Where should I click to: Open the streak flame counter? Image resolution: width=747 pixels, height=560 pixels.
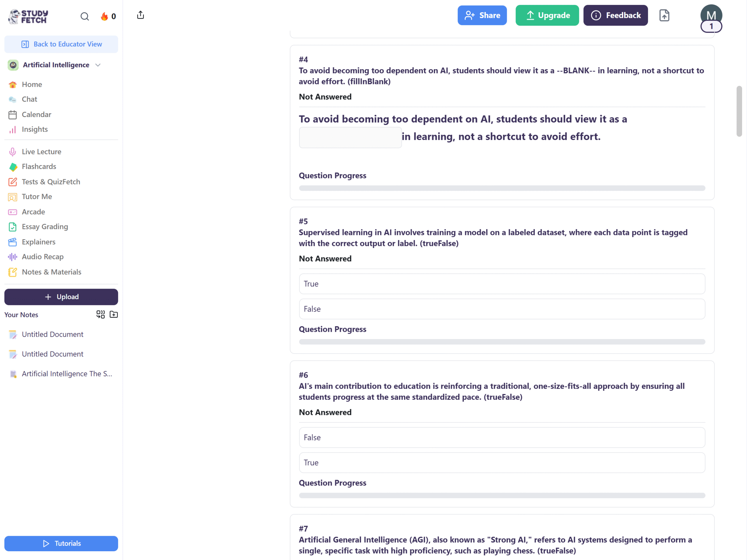(108, 16)
